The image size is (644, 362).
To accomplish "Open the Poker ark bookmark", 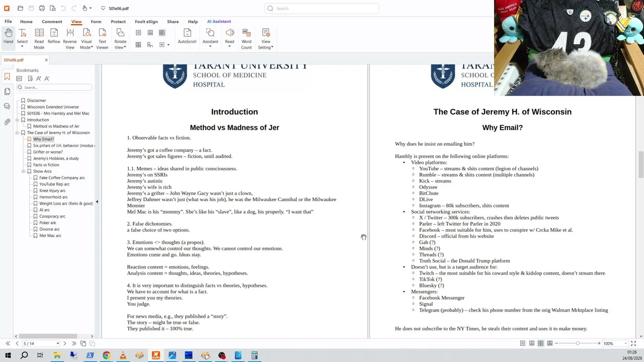I will point(48,223).
